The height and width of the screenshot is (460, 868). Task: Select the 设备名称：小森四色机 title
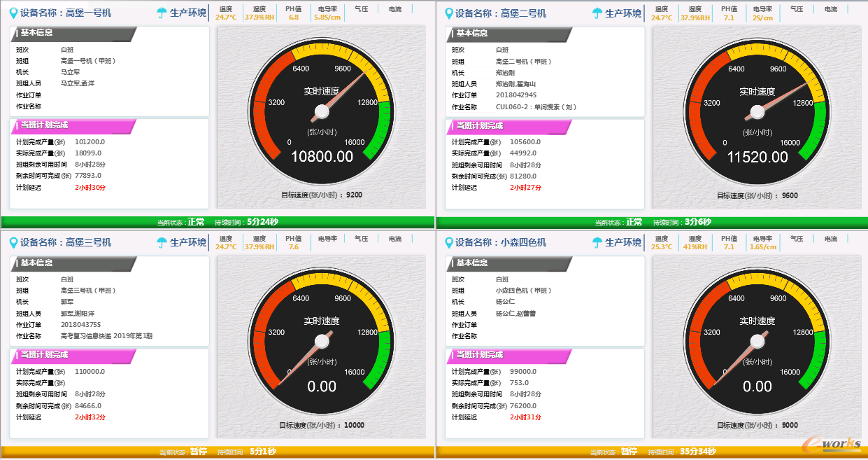point(501,242)
